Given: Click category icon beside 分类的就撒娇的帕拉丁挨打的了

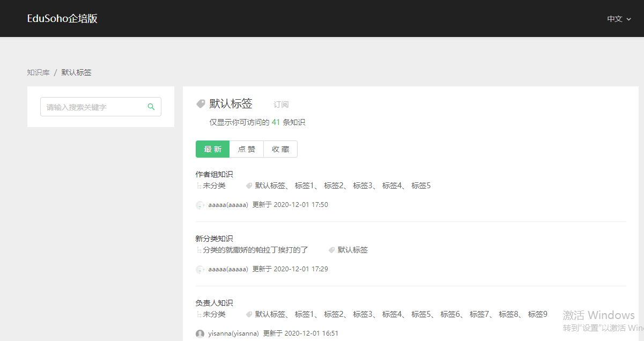Looking at the screenshot, I should click(199, 250).
